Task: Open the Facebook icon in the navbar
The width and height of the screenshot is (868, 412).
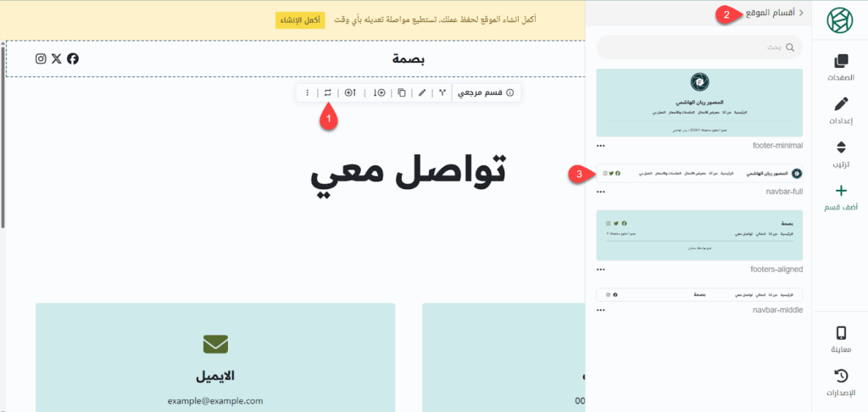Action: (x=73, y=58)
